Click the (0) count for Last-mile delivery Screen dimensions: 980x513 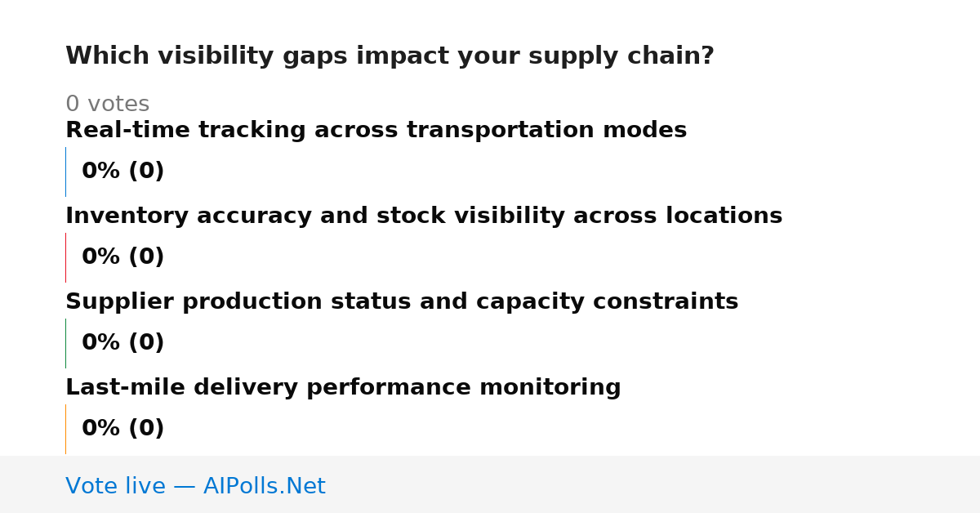[146, 429]
